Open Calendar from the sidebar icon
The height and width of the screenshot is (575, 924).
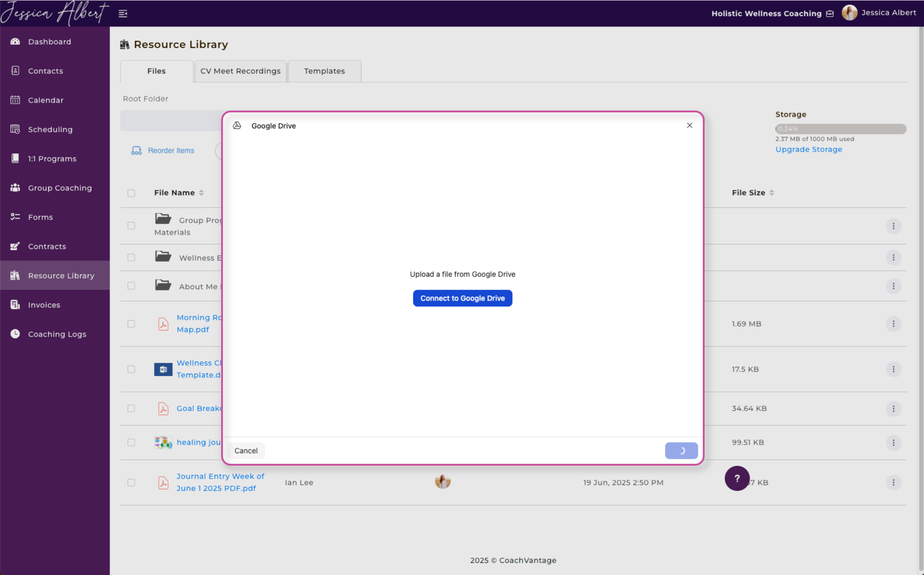[15, 100]
